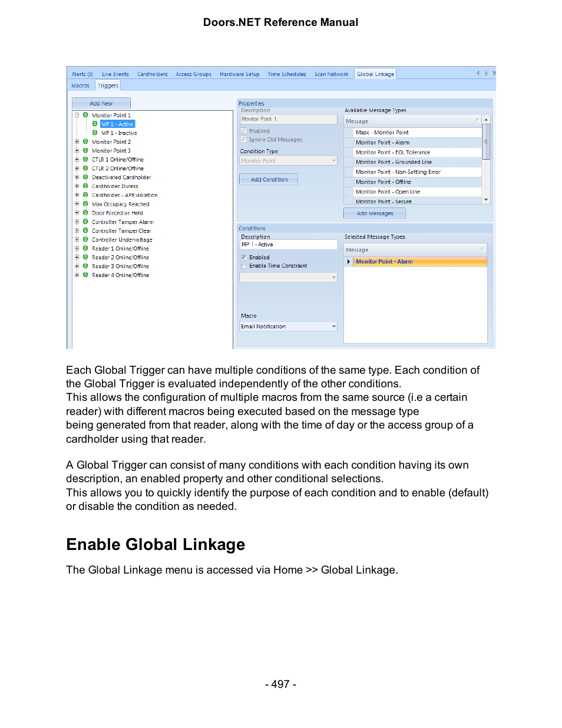Switch to the Macros sub-tab

tap(81, 86)
